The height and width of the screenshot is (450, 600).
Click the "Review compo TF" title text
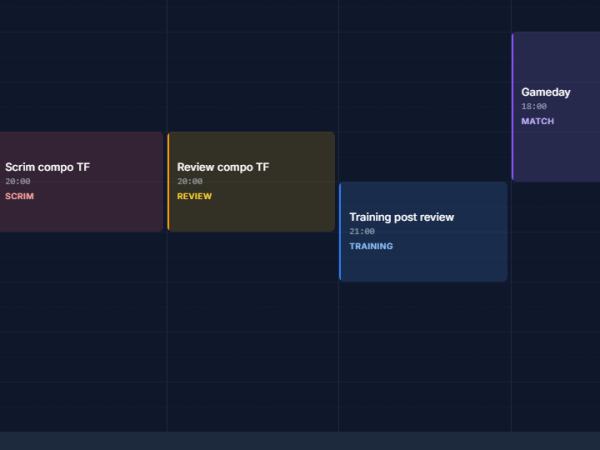pyautogui.click(x=223, y=167)
